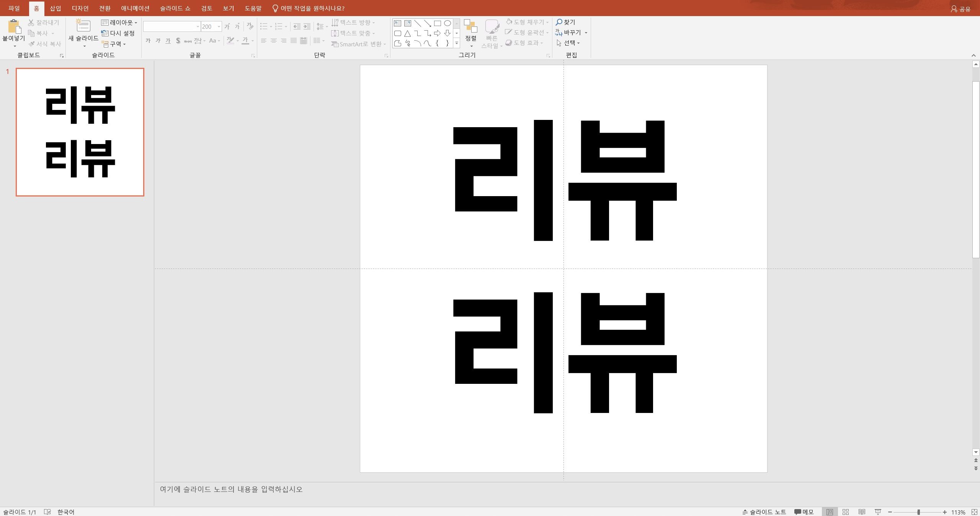Select the rectangle shape in the shapes gallery
Screen dimensions: 980x516
point(438,23)
